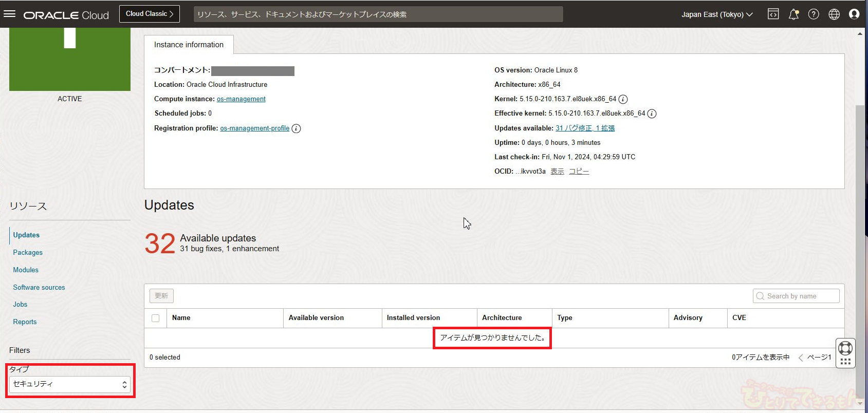Image resolution: width=868 pixels, height=413 pixels.
Task: Expand the Japan East (Tokyo) region selector
Action: [x=716, y=14]
